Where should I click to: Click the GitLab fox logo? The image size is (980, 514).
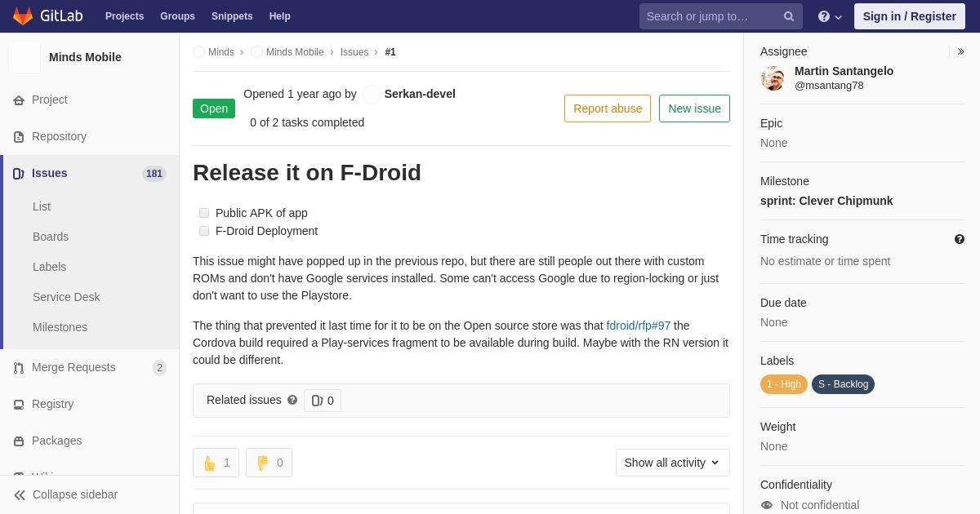pos(23,16)
